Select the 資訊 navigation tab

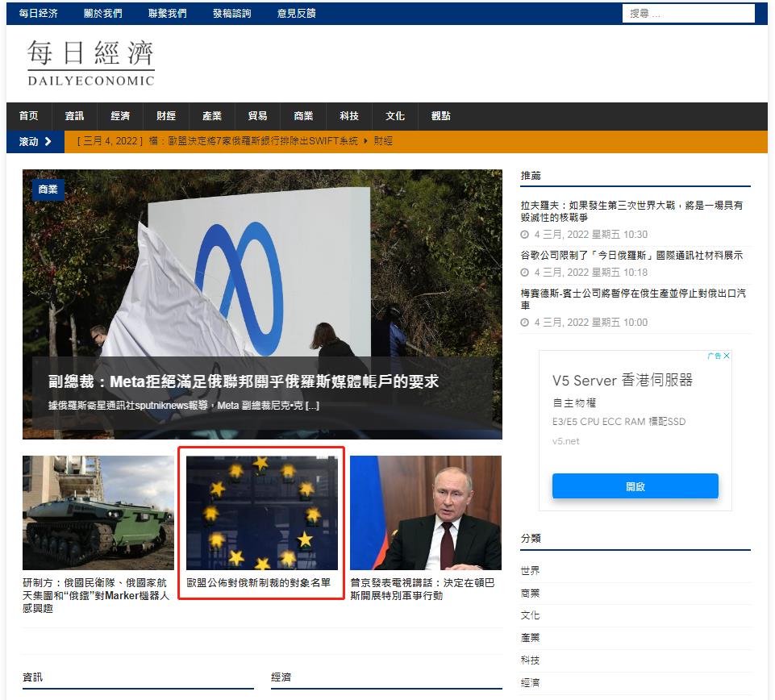(x=75, y=116)
